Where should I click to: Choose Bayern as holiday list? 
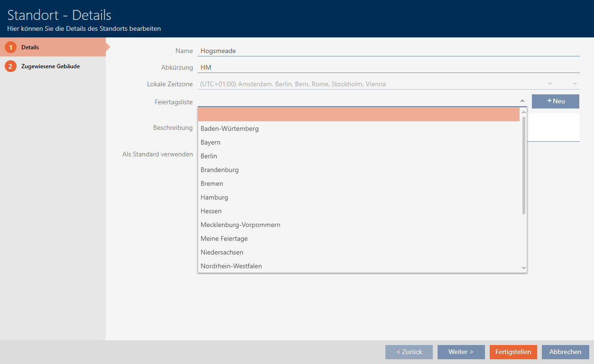pyautogui.click(x=210, y=142)
